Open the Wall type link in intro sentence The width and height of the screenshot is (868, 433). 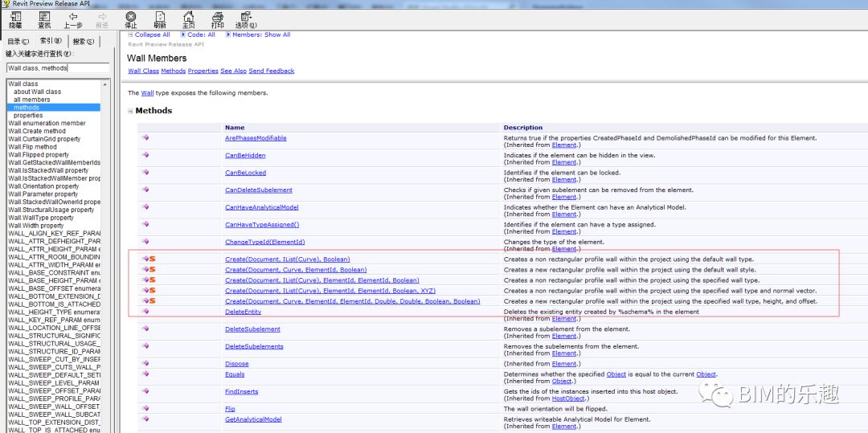[x=147, y=93]
